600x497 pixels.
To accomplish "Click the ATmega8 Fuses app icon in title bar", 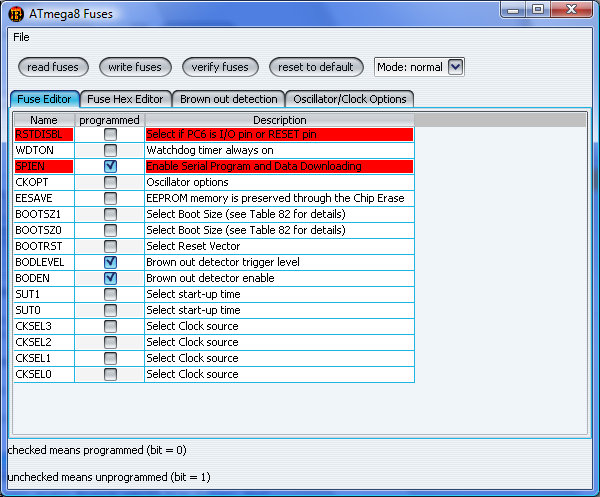I will (x=16, y=14).
